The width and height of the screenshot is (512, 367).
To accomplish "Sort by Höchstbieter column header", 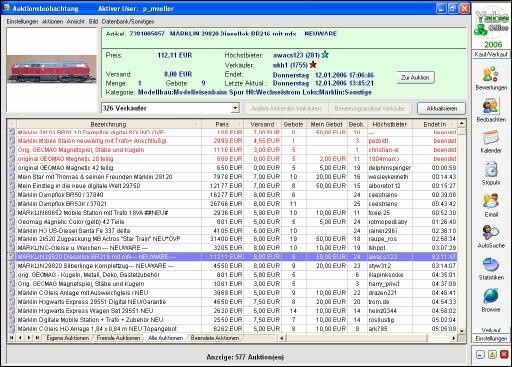I will pos(390,124).
